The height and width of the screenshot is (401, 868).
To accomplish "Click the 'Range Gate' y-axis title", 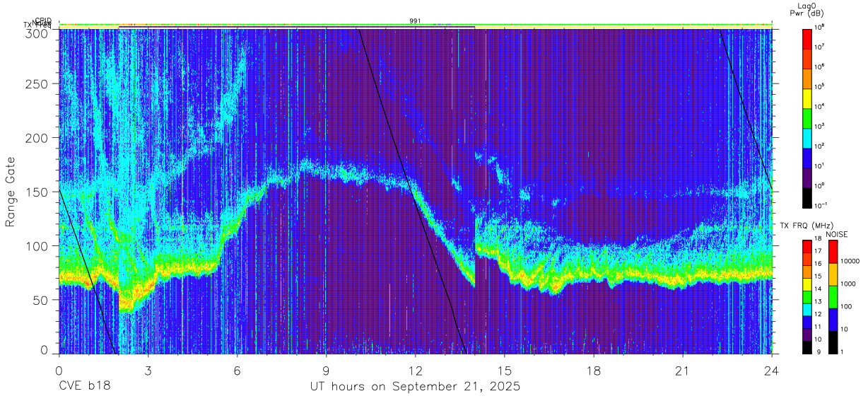I will point(11,192).
